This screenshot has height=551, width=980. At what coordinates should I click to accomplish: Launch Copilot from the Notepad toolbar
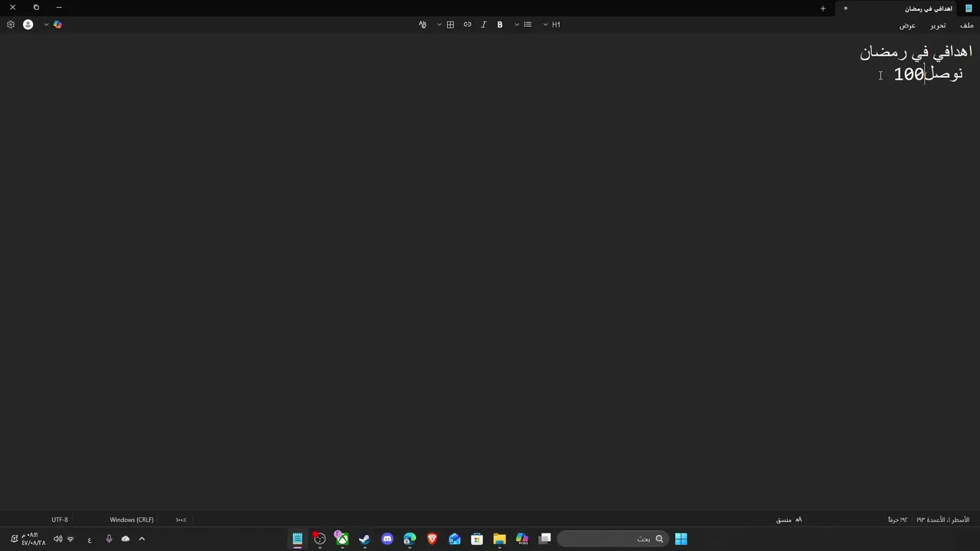[x=57, y=24]
